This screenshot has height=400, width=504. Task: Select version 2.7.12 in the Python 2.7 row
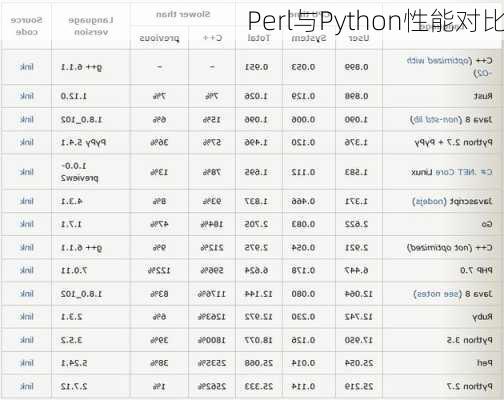74,386
